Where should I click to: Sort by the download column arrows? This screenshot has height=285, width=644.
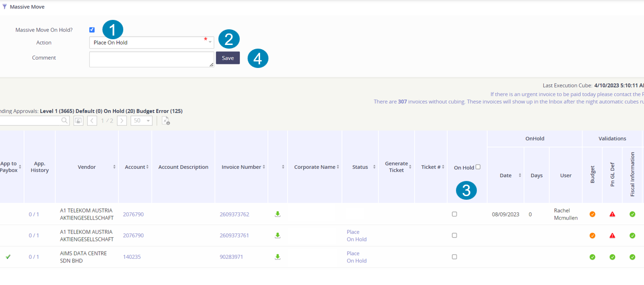coord(283,167)
